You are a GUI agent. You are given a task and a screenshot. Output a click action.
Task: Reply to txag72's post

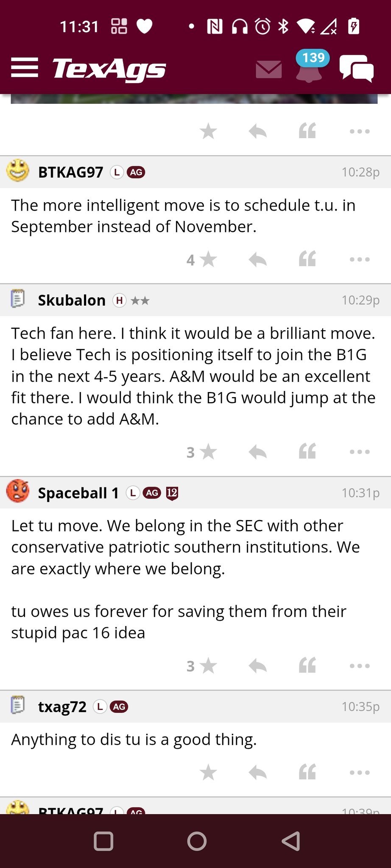[x=257, y=772]
